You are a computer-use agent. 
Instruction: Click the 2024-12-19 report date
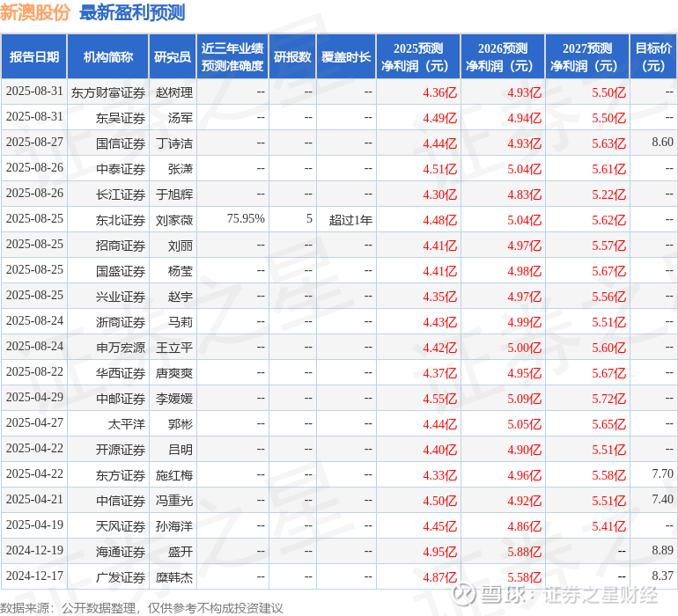(x=34, y=550)
